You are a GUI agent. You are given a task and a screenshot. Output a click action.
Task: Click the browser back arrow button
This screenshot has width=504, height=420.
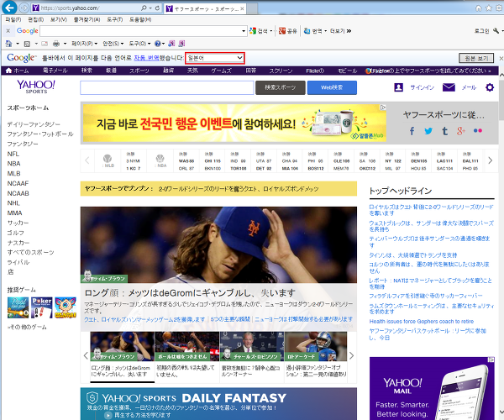[x=9, y=8]
